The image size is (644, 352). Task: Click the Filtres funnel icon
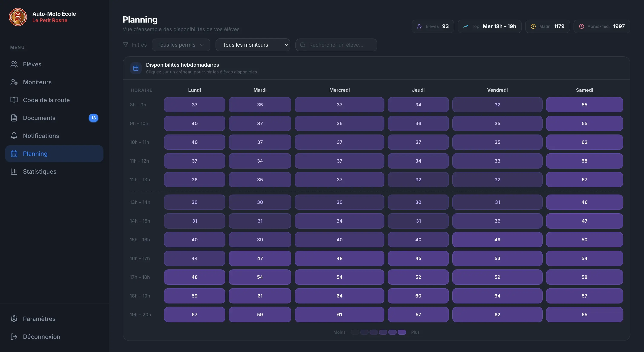[x=125, y=45]
